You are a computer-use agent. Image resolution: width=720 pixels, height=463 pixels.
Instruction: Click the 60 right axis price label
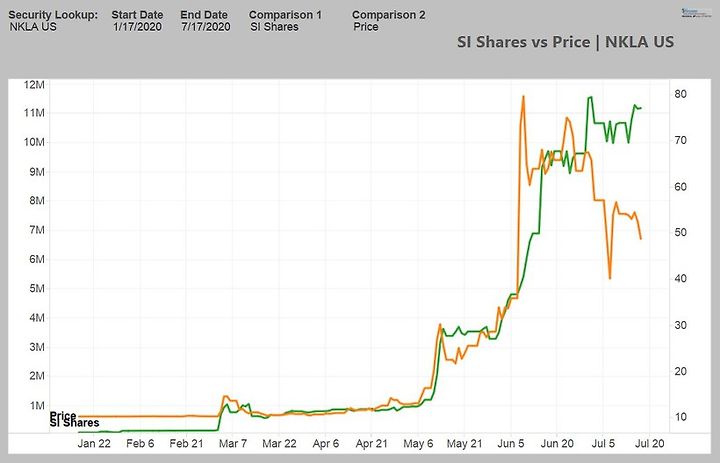pos(681,186)
